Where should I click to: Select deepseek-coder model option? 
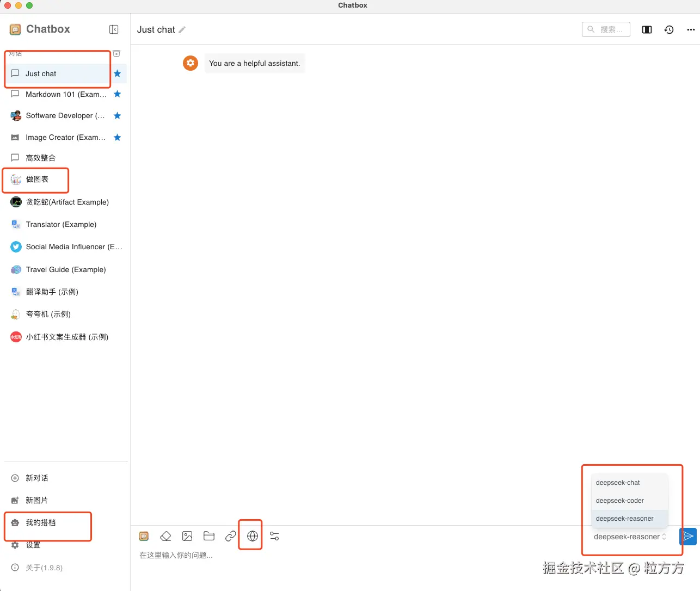pyautogui.click(x=629, y=501)
